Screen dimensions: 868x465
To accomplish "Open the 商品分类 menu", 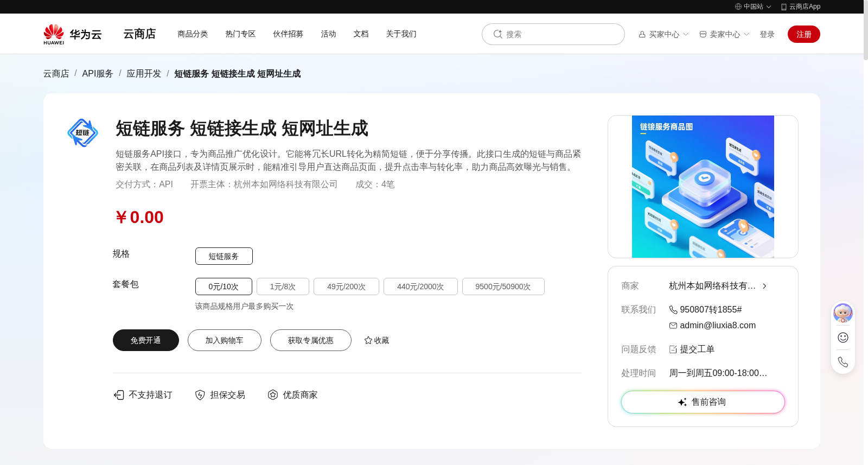I will [x=193, y=34].
